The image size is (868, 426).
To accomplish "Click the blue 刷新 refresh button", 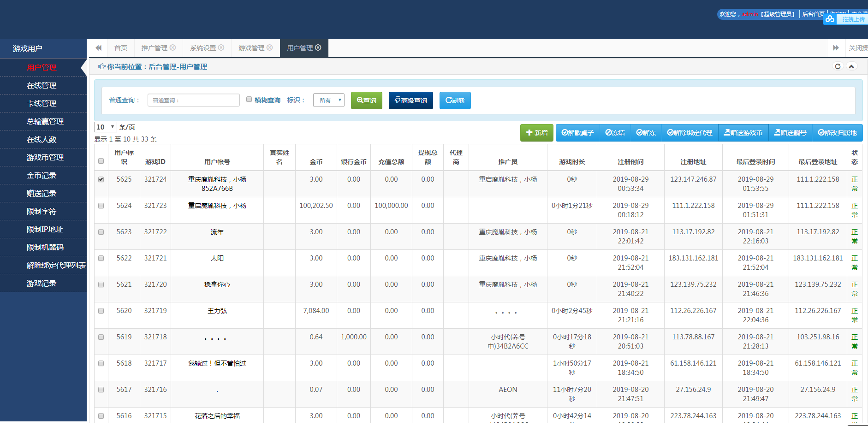I will (x=455, y=101).
